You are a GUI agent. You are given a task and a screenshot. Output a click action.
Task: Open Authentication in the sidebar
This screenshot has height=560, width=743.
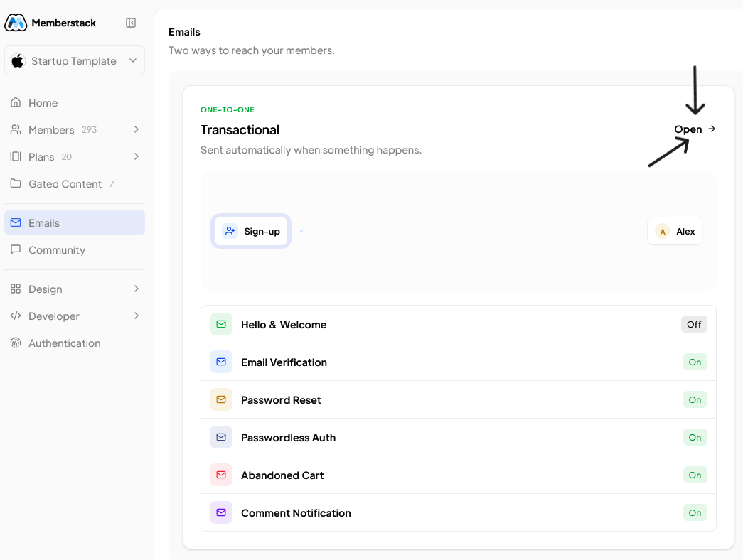[x=75, y=343]
